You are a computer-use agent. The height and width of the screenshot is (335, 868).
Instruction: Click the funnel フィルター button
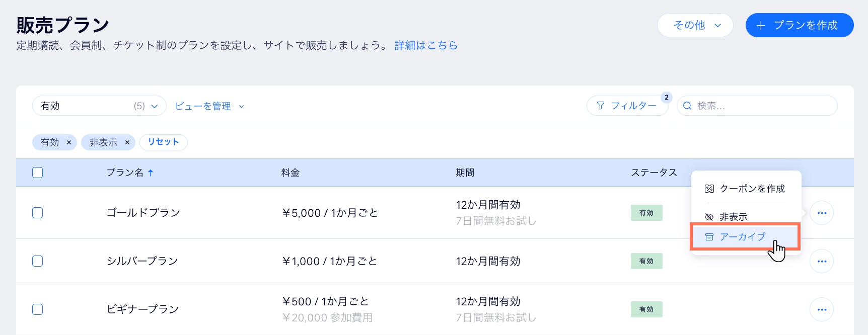(x=627, y=106)
